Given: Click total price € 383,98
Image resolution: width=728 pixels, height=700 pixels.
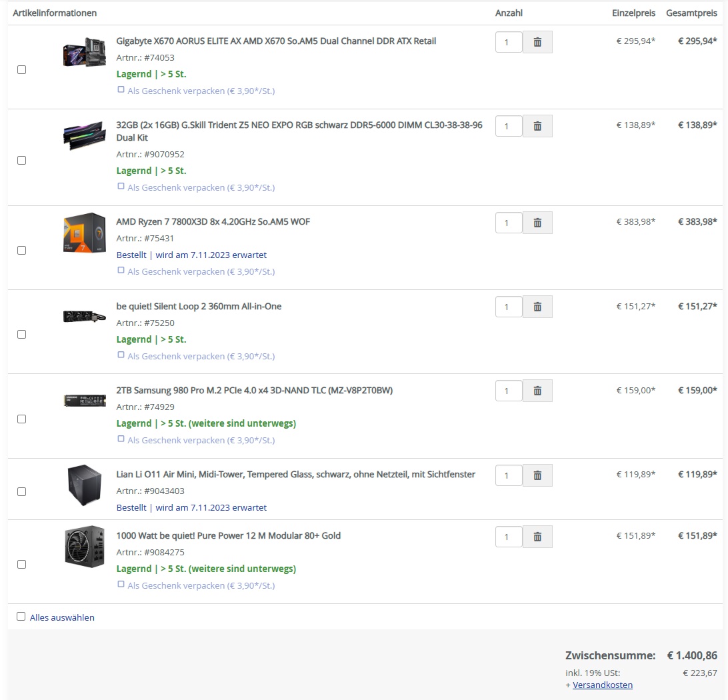Looking at the screenshot, I should click(x=697, y=222).
